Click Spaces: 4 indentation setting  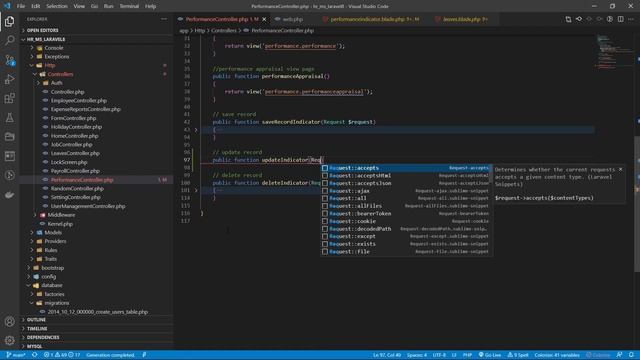(417, 355)
